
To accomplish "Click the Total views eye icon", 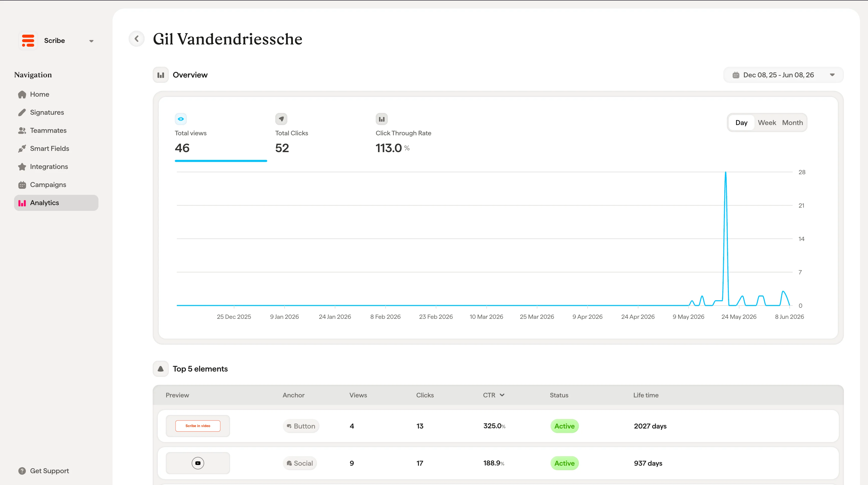I will (181, 119).
